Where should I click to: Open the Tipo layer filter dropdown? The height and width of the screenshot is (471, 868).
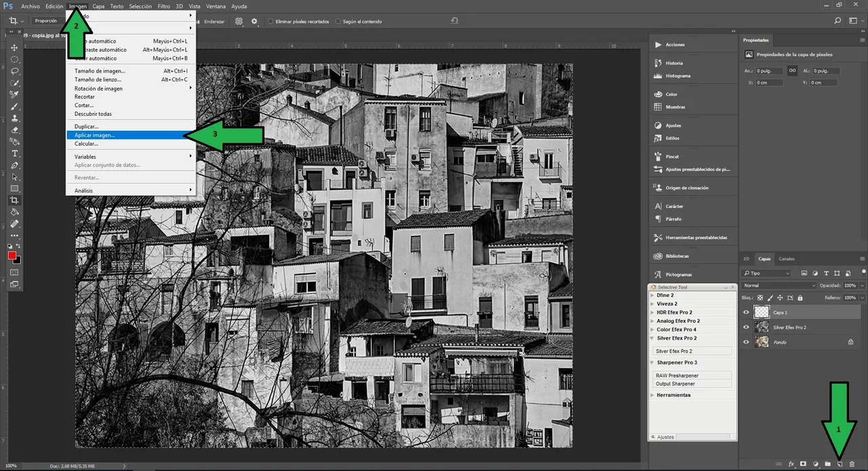coord(766,273)
